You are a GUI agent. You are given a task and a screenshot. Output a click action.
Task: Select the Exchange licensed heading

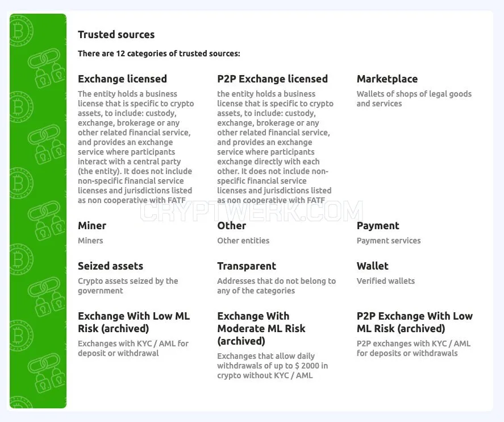(122, 79)
